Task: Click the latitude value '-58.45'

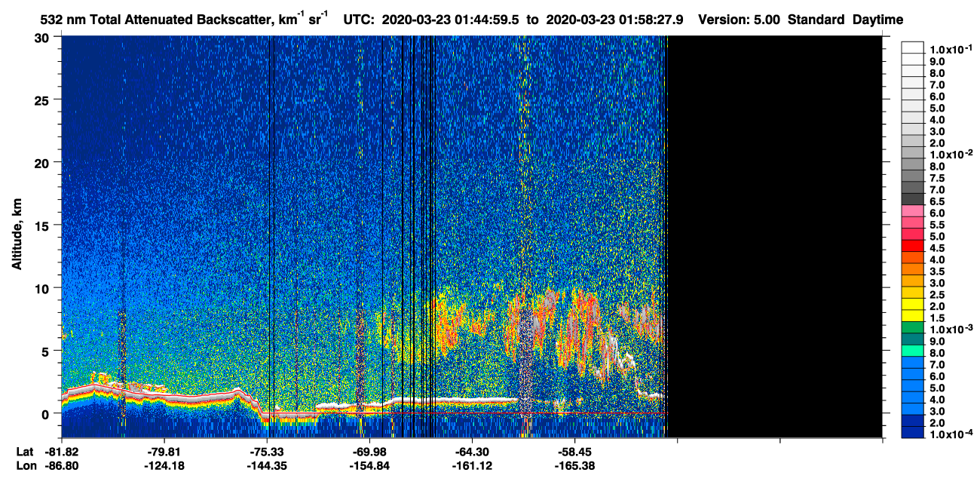Action: pyautogui.click(x=574, y=452)
